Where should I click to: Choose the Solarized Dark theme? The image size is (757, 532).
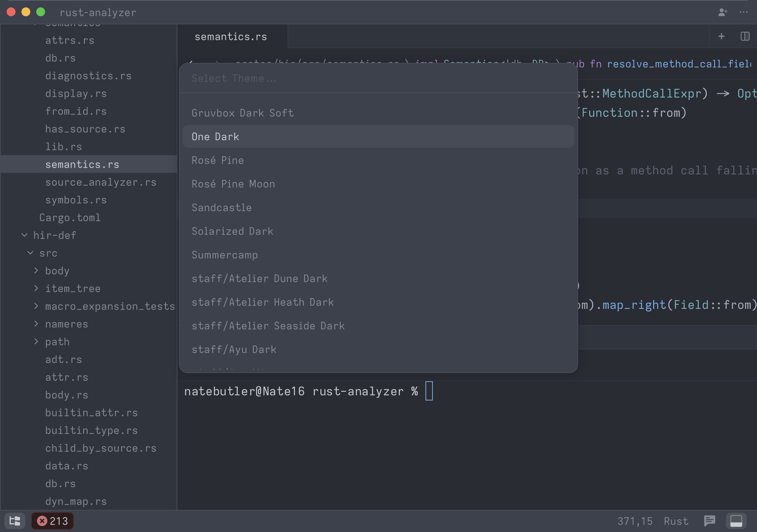tap(232, 231)
